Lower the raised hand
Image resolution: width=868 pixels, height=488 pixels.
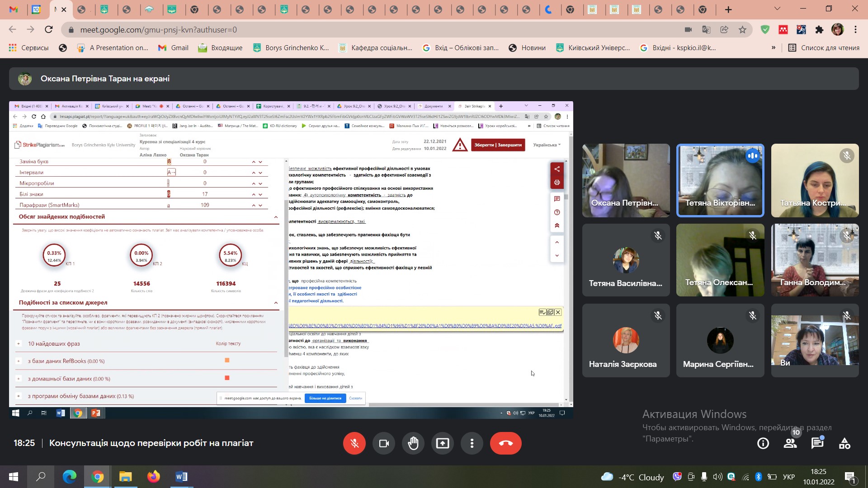tap(413, 443)
